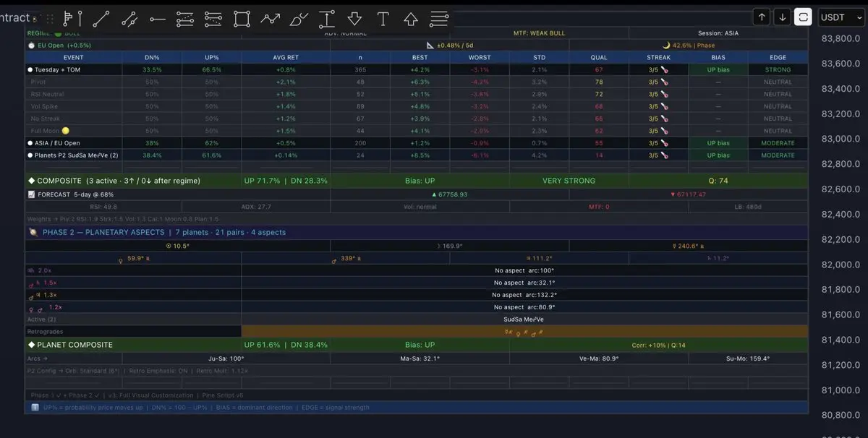
Task: Click 'UP 71.7% | DN 28.3%' composite value
Action: (x=286, y=181)
